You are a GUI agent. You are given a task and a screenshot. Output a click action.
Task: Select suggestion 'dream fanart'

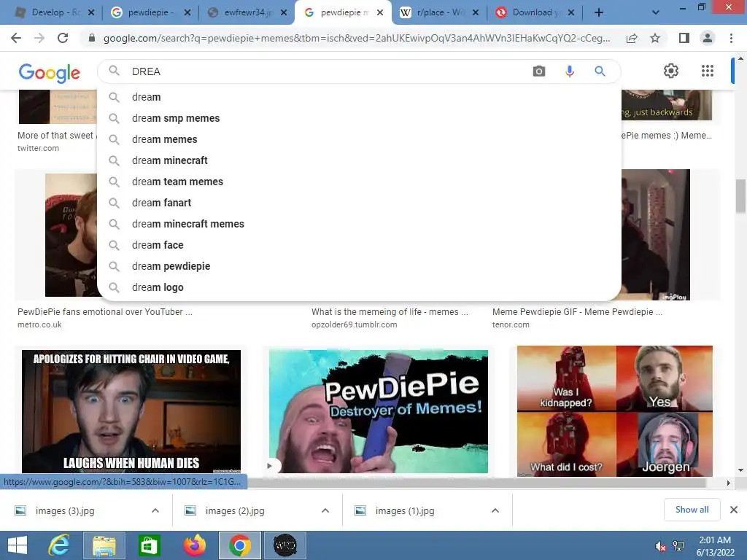click(x=359, y=203)
